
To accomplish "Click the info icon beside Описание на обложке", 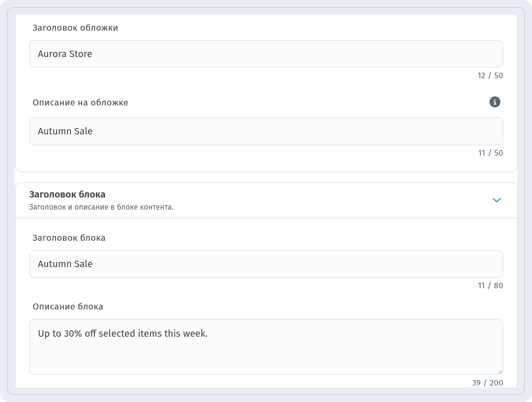I will 495,102.
